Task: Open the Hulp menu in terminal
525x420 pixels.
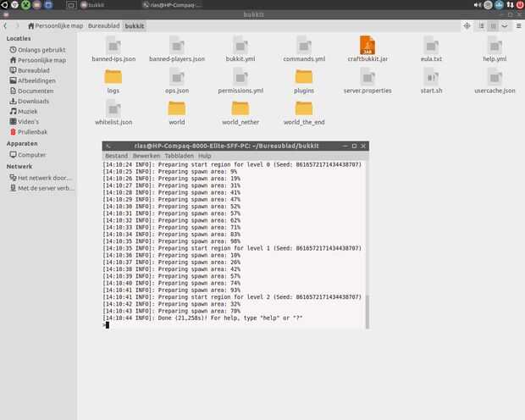Action: (205, 156)
